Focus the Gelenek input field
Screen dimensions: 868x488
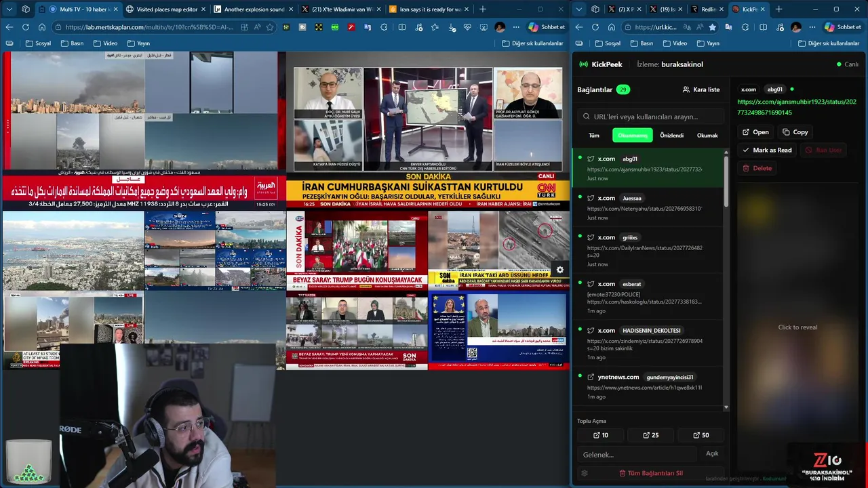636,454
